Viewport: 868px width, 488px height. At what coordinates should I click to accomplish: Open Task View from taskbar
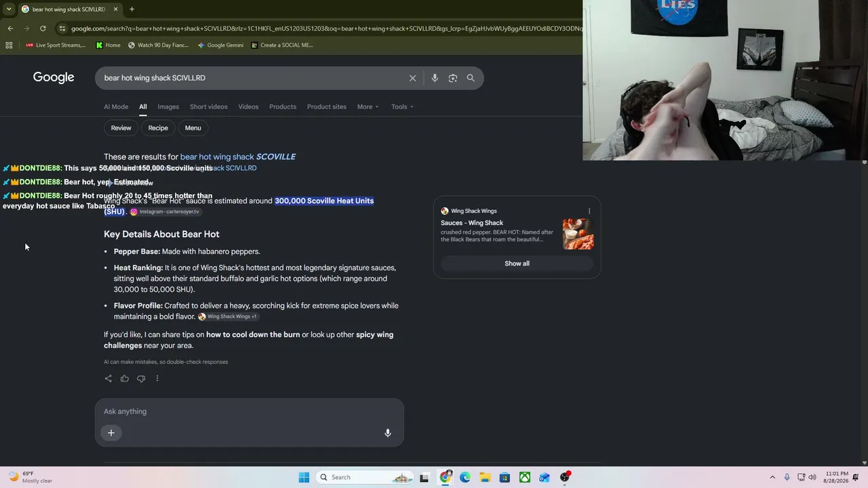pos(425,477)
